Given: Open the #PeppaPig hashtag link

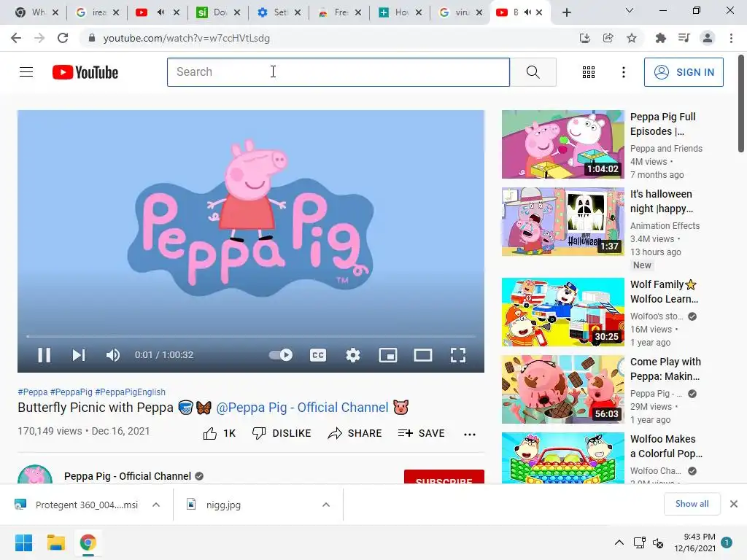Looking at the screenshot, I should pos(71,392).
